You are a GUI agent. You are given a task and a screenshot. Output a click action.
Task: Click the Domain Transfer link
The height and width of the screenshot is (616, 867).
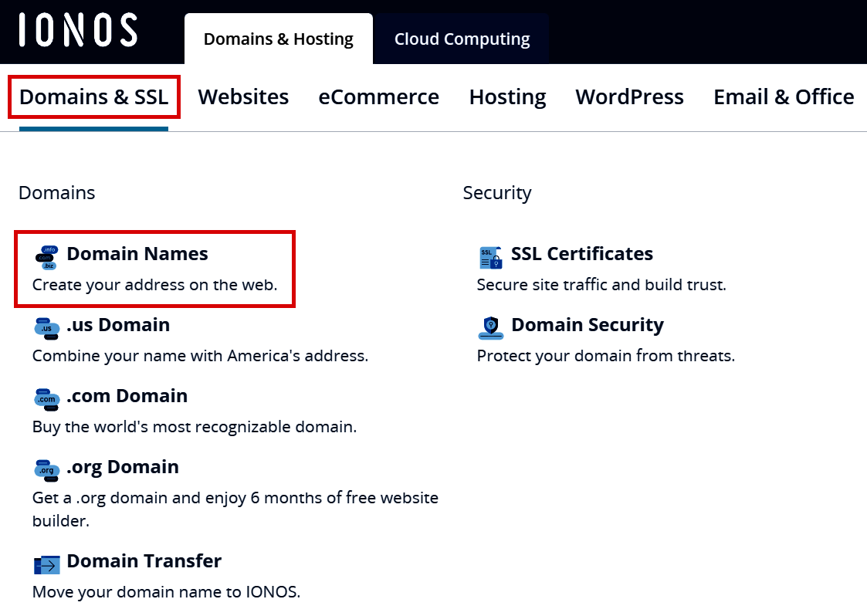[144, 560]
